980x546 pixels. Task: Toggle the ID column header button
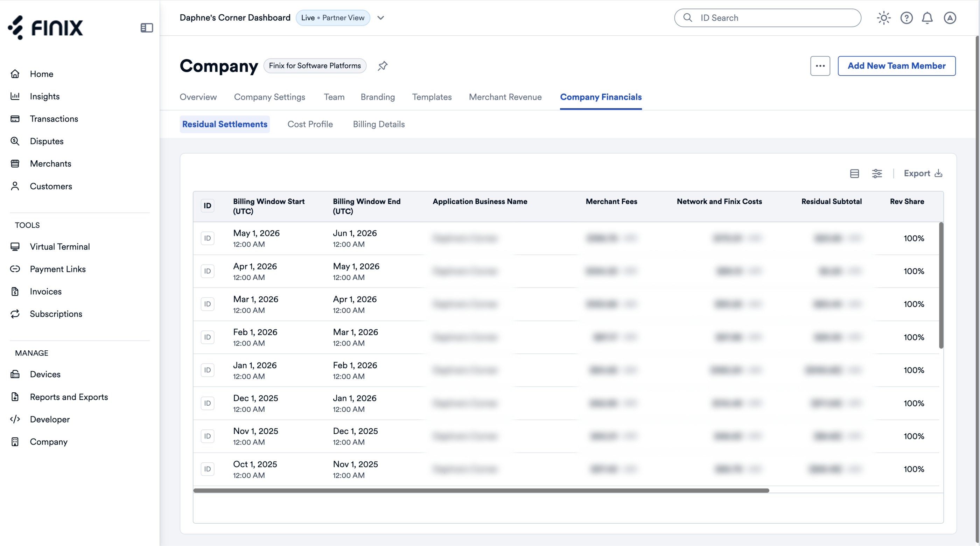tap(207, 206)
